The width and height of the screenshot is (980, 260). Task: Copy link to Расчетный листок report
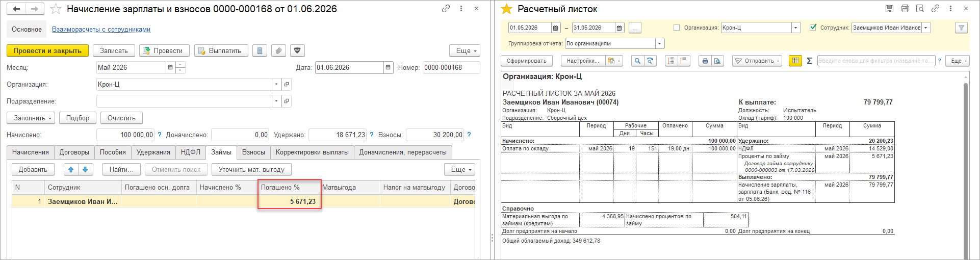(935, 9)
